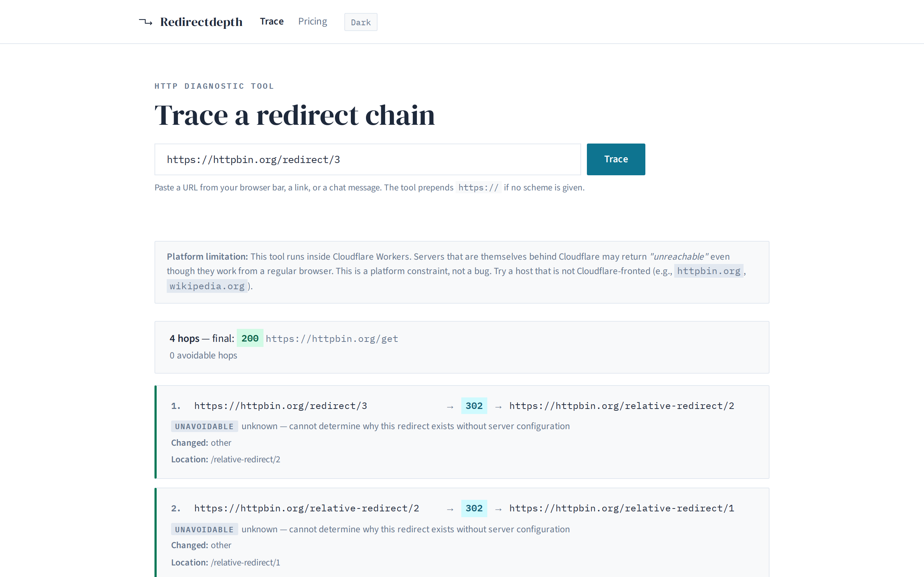Click the final URL httpbin.org/get

pyautogui.click(x=332, y=339)
